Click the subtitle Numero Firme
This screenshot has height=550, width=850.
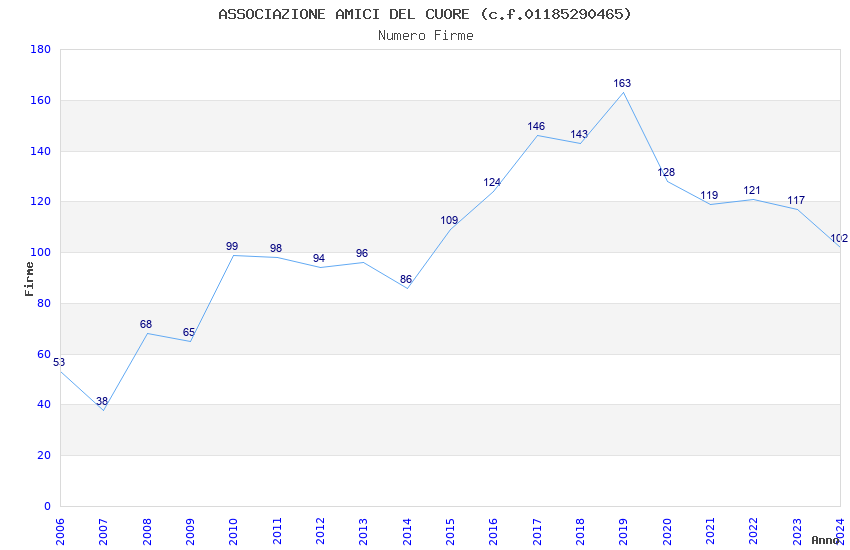(x=426, y=36)
